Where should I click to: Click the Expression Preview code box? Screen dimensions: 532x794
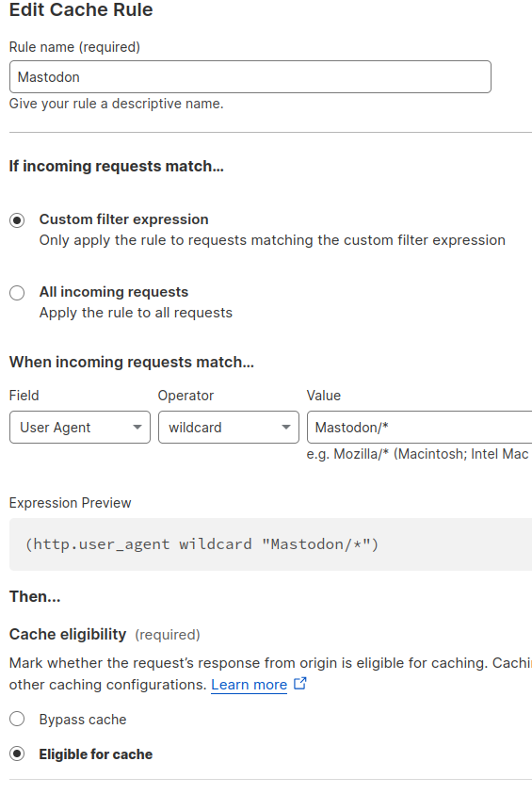pyautogui.click(x=271, y=544)
